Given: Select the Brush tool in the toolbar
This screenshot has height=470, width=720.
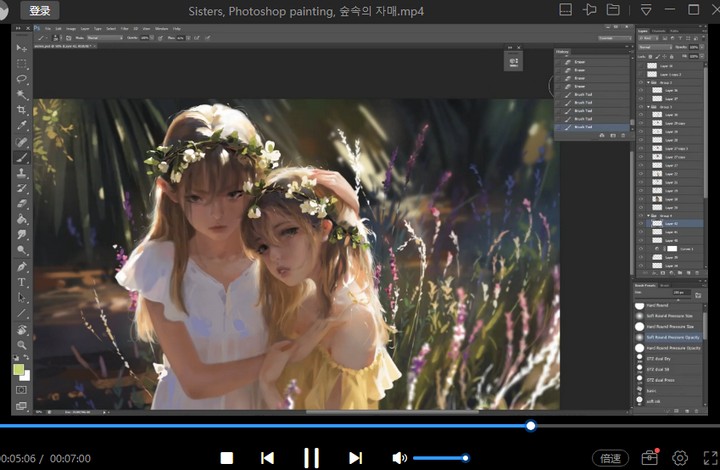Looking at the screenshot, I should click(21, 157).
